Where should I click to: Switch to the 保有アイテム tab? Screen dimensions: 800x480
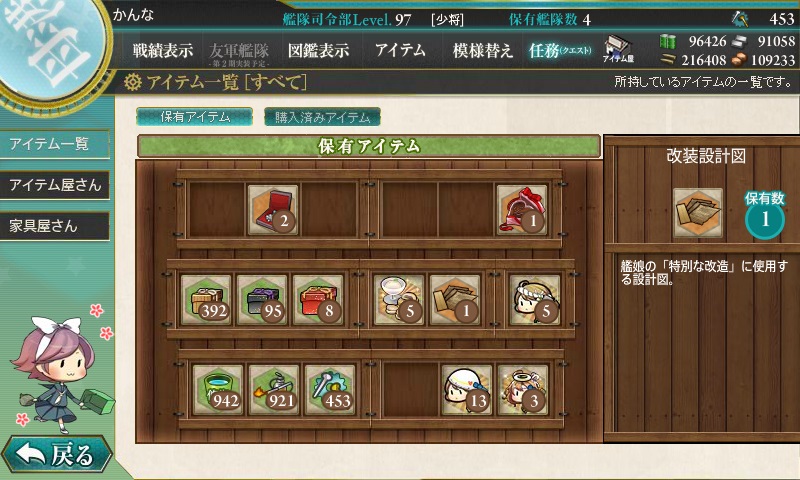click(x=194, y=117)
